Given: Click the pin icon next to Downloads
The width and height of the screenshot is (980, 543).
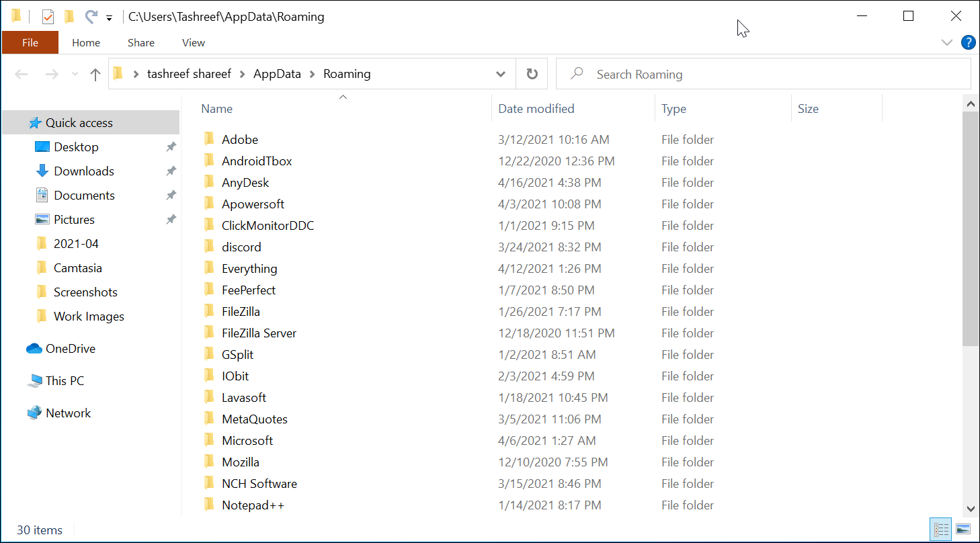Looking at the screenshot, I should pyautogui.click(x=171, y=171).
